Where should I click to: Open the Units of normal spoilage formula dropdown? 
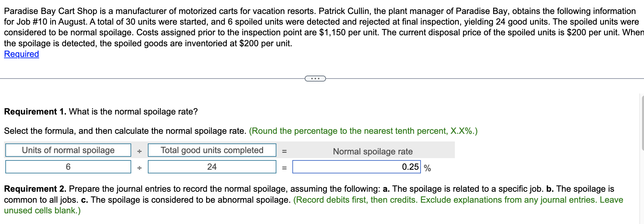click(x=68, y=150)
